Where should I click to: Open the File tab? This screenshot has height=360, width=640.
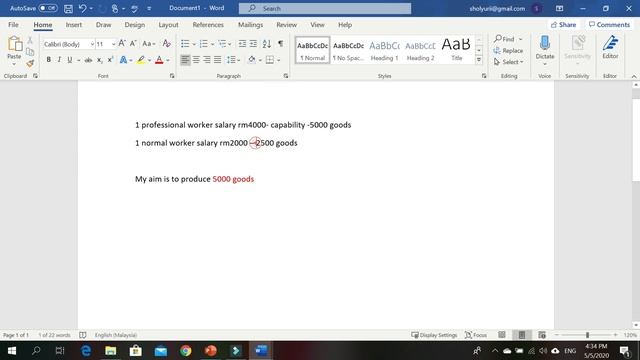13,25
